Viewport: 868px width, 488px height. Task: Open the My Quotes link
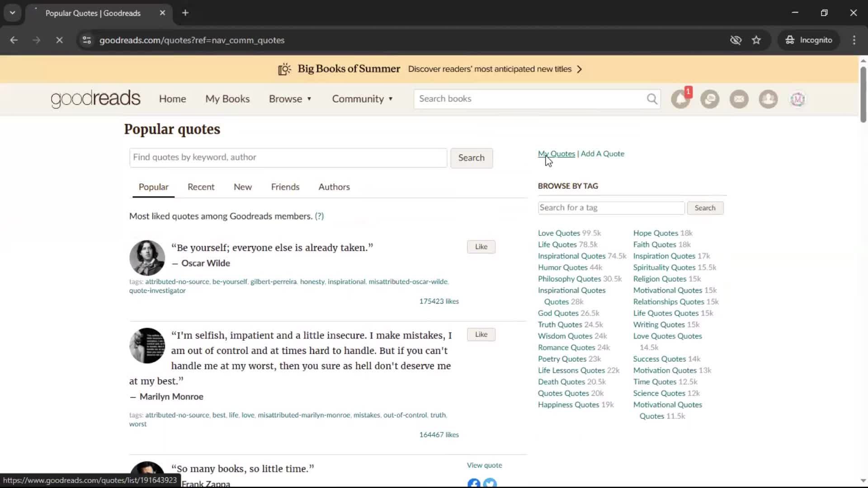tap(557, 154)
